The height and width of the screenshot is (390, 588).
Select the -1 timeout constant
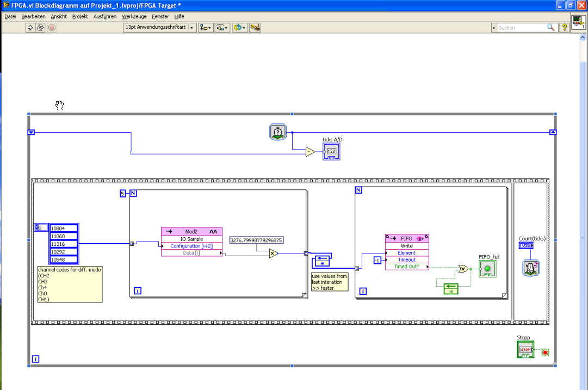377,260
